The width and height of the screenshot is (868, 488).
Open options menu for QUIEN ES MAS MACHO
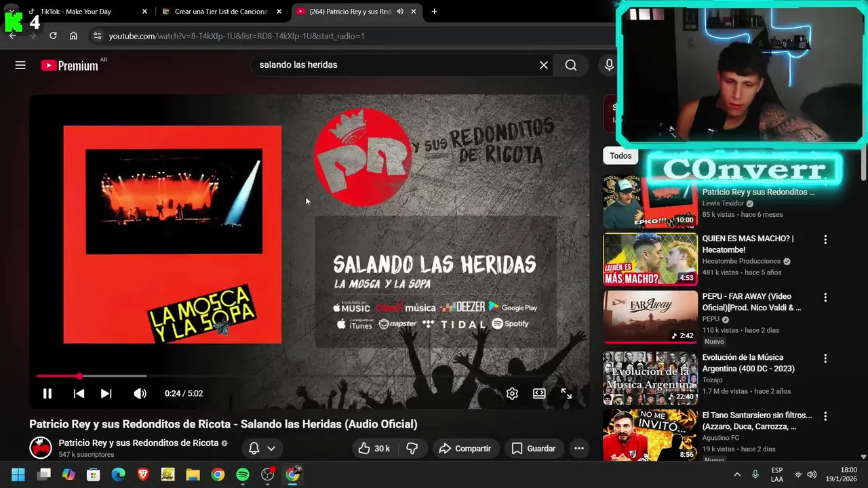pos(825,239)
